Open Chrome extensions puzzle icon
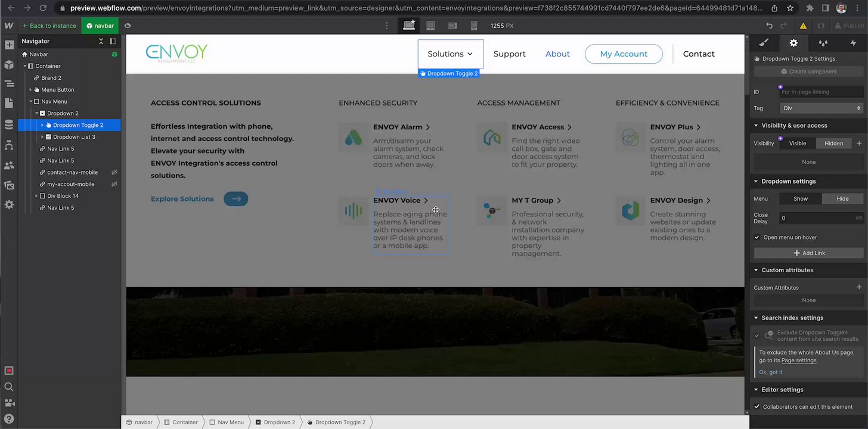This screenshot has height=429, width=868. 810,8
